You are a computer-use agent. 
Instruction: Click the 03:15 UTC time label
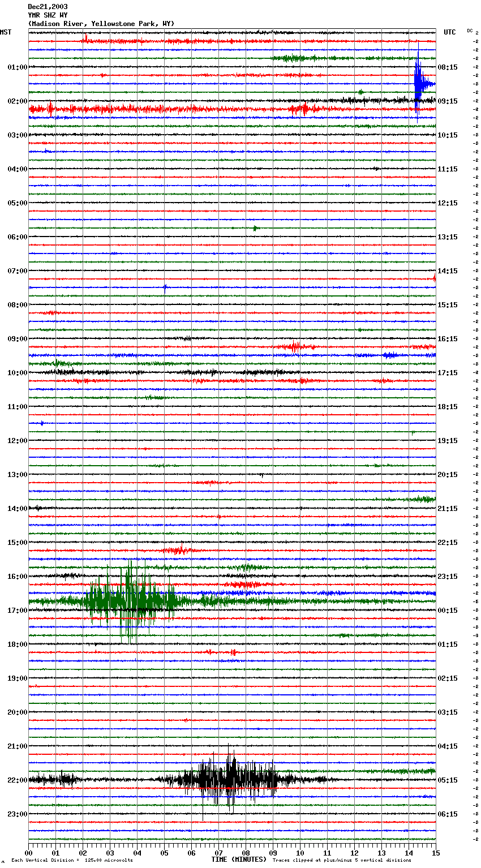pos(448,712)
